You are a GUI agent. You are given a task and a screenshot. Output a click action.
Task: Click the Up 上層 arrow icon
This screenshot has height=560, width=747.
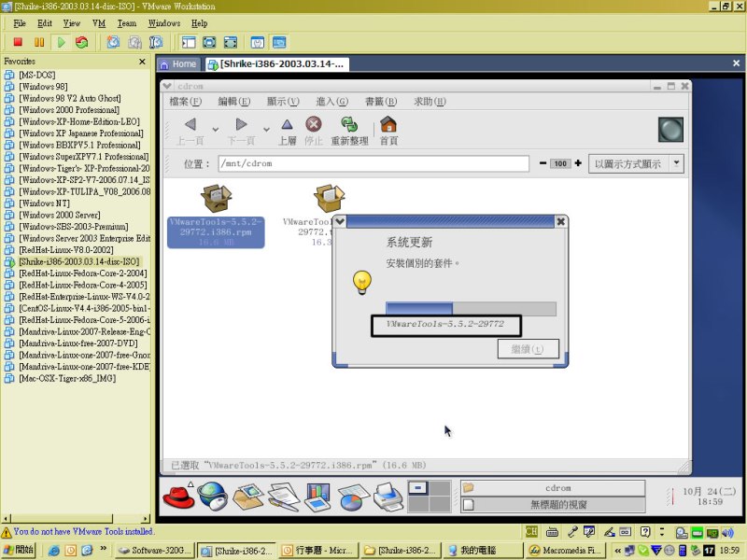click(x=287, y=125)
